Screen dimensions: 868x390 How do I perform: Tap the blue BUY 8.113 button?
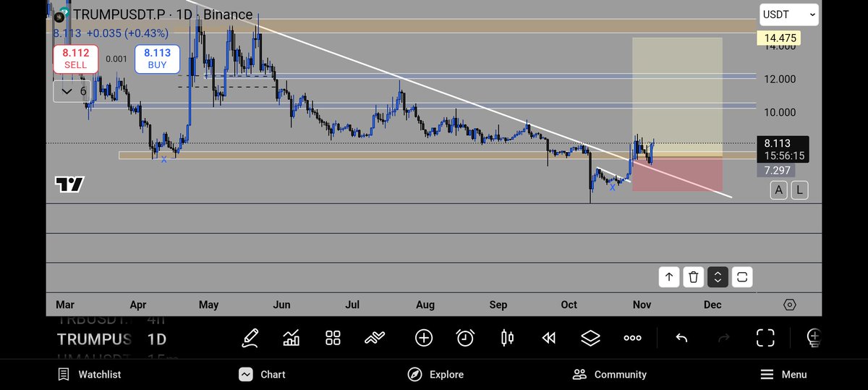[x=157, y=59]
